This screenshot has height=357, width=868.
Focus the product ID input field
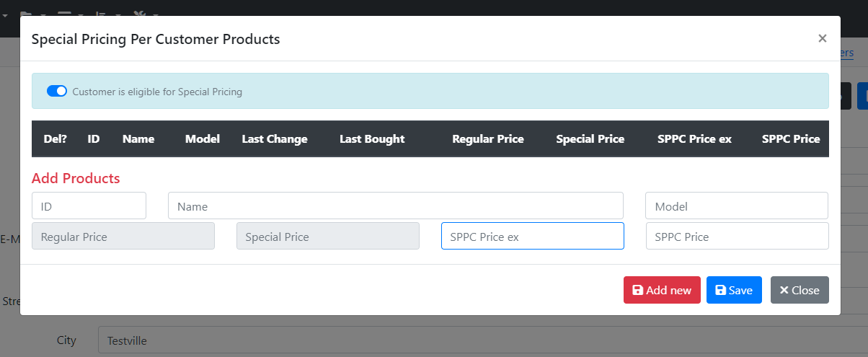click(x=89, y=206)
